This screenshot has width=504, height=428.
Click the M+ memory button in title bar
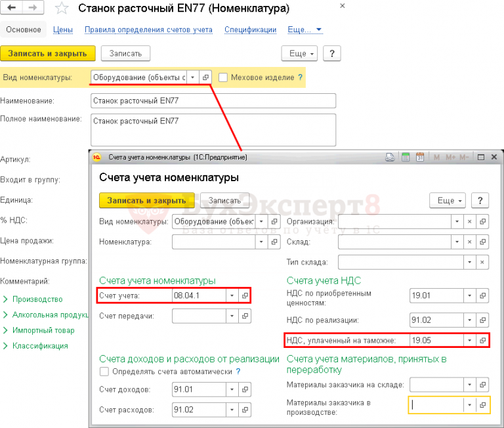click(450, 158)
